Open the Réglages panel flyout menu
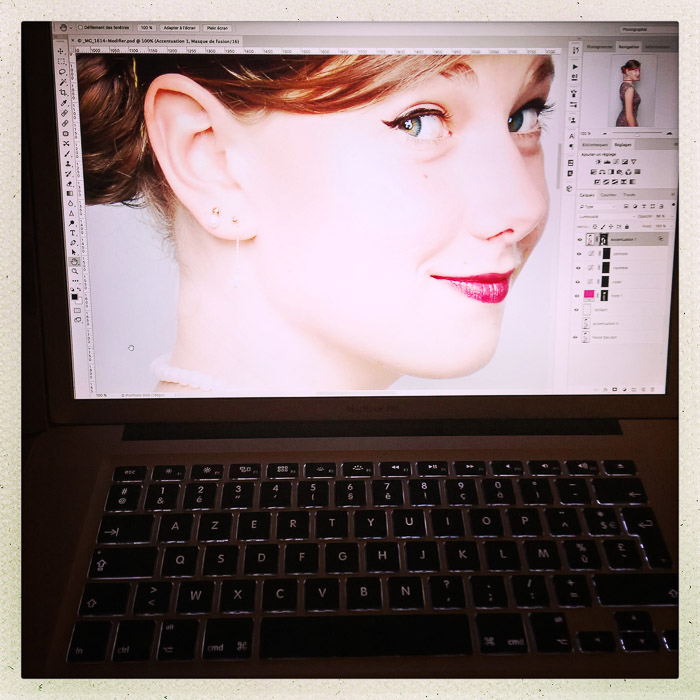700x700 pixels. pos(676,144)
